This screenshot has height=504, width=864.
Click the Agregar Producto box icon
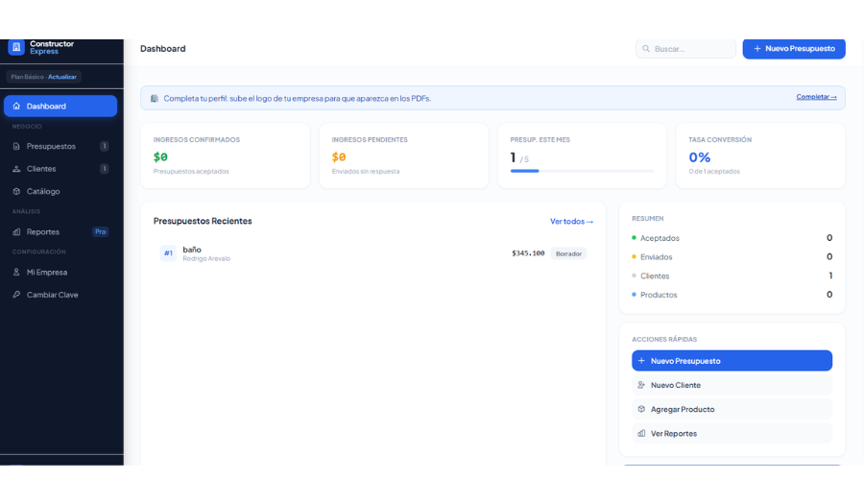point(641,409)
